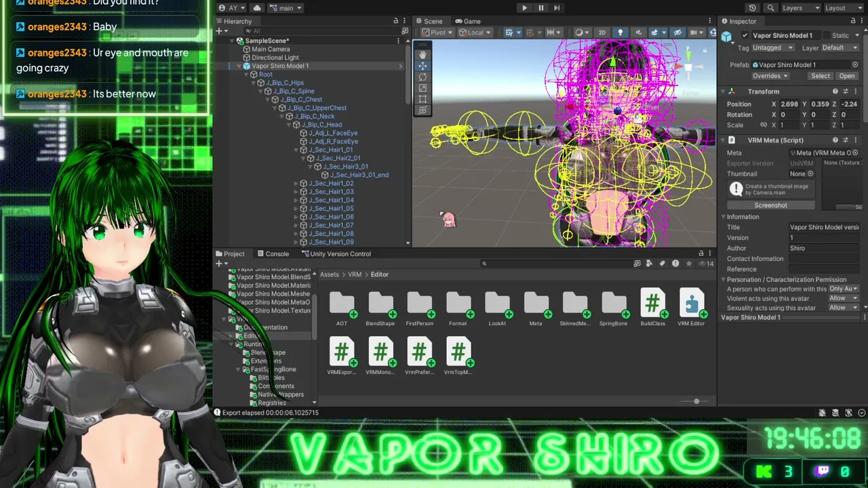Open the cloud services icon
868x488 pixels.
[256, 8]
